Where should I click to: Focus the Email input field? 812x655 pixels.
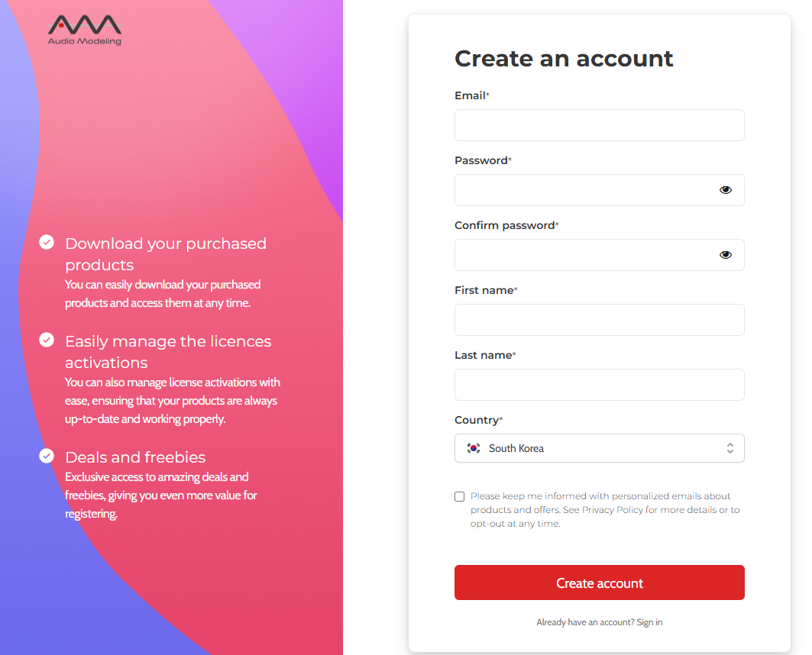click(x=599, y=125)
